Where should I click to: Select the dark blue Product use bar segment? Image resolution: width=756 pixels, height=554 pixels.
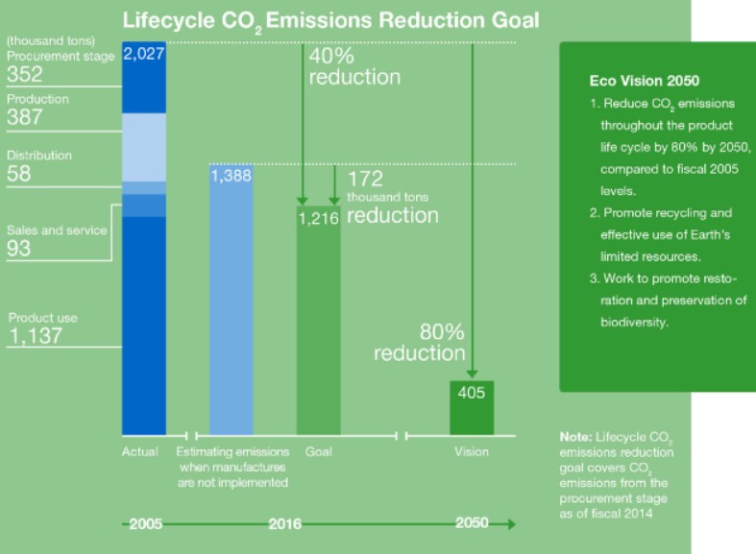coord(144,326)
